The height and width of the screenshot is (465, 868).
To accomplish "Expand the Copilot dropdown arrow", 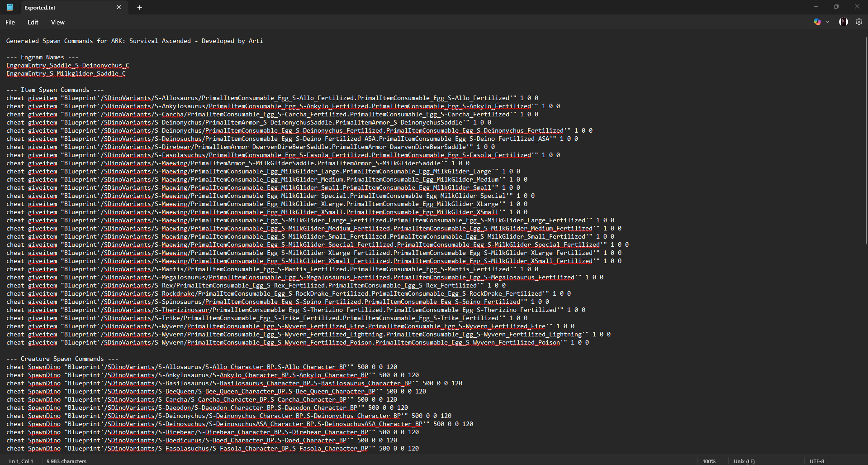I will tap(827, 22).
